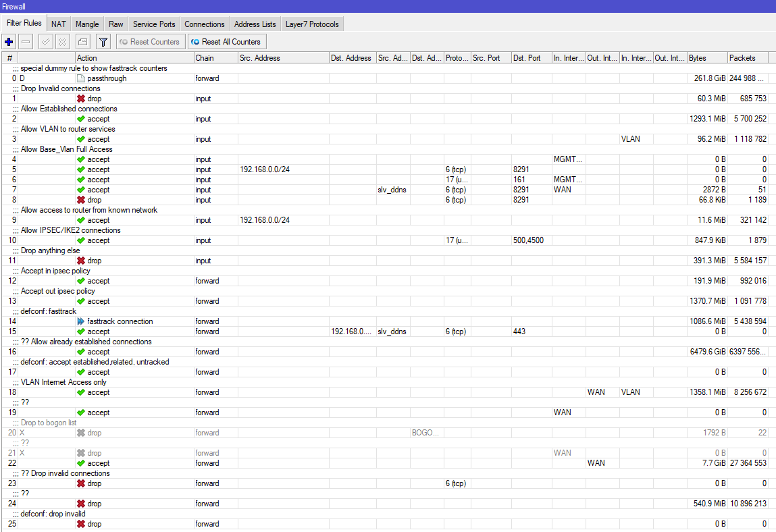Click the Reset All Counters button
Screen dimensions: 776x532
coord(227,42)
